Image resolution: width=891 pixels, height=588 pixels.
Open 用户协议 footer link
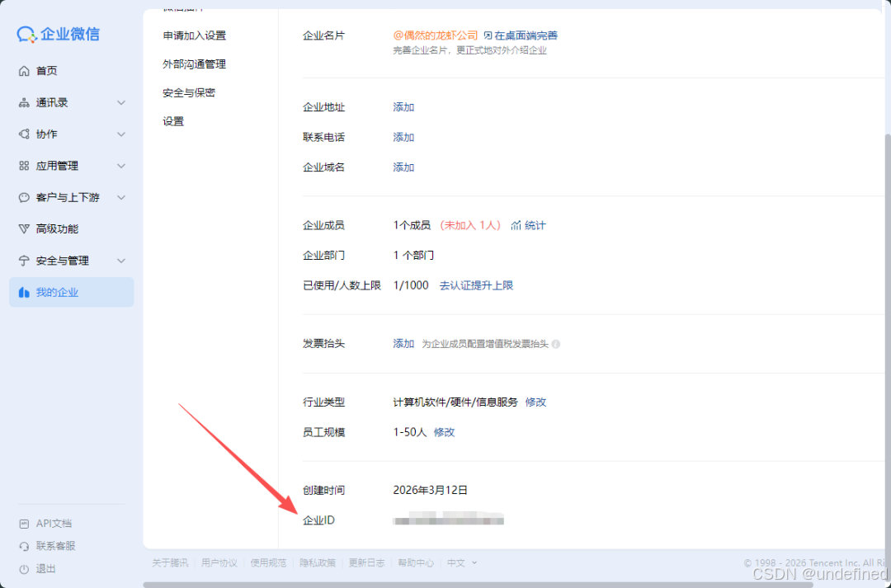coord(219,563)
